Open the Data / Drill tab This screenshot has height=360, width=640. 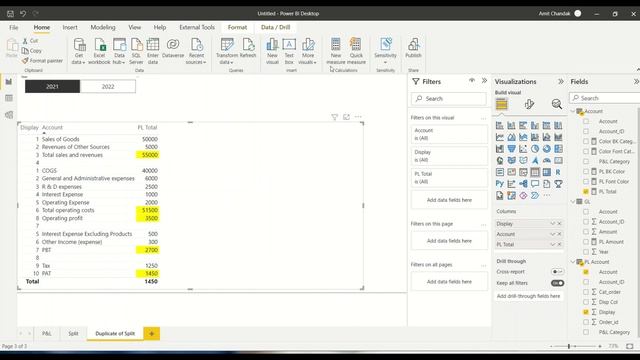point(276,27)
